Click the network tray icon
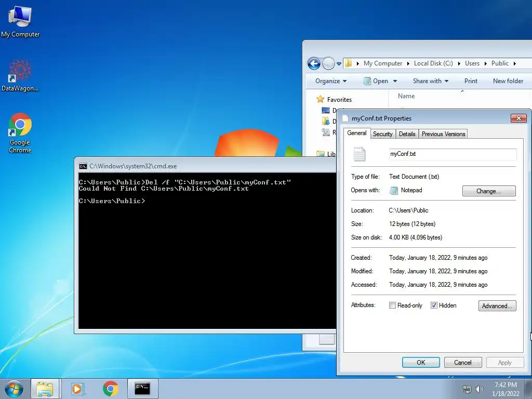 467,390
